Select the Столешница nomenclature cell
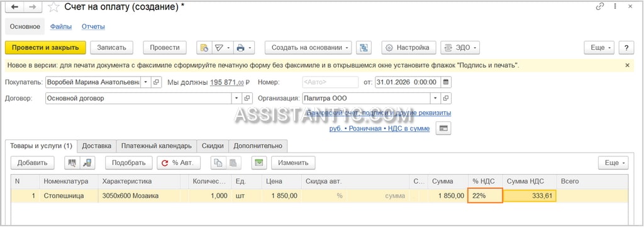644x228 pixels. point(69,195)
